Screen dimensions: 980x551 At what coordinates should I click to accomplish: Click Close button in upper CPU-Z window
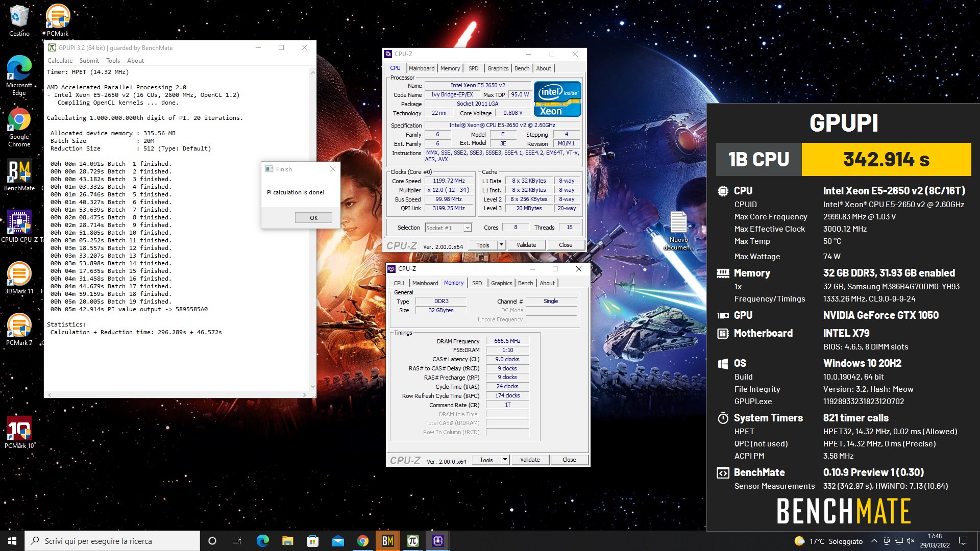click(x=566, y=245)
